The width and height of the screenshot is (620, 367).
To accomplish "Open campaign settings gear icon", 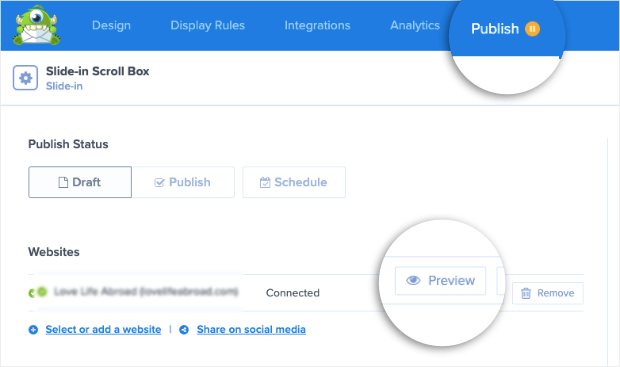I will [25, 78].
